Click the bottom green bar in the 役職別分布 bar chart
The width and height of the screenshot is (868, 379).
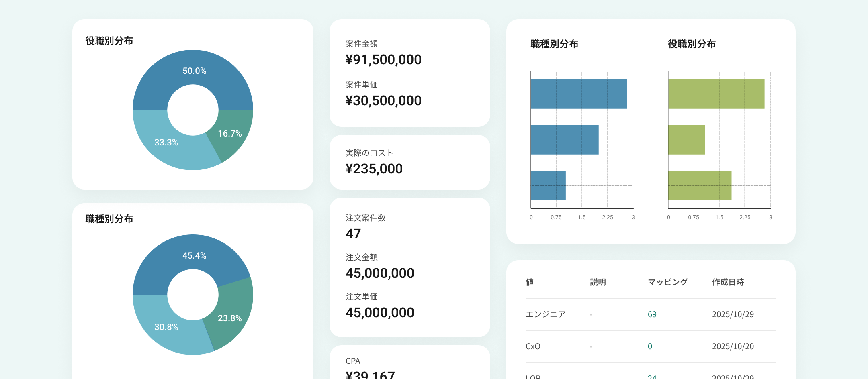[700, 185]
